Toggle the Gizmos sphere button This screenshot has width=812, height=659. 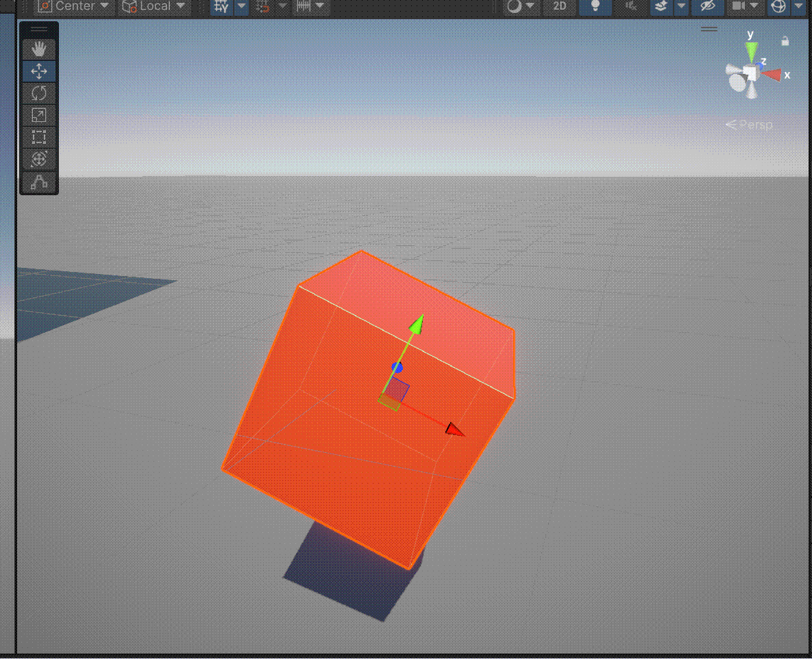778,6
